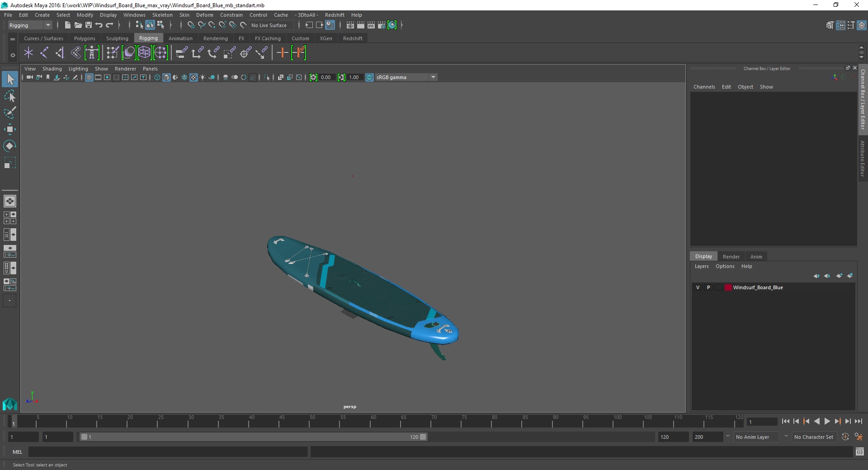Viewport: 868px width, 470px height.
Task: Toggle viewport color management button
Action: coord(369,77)
